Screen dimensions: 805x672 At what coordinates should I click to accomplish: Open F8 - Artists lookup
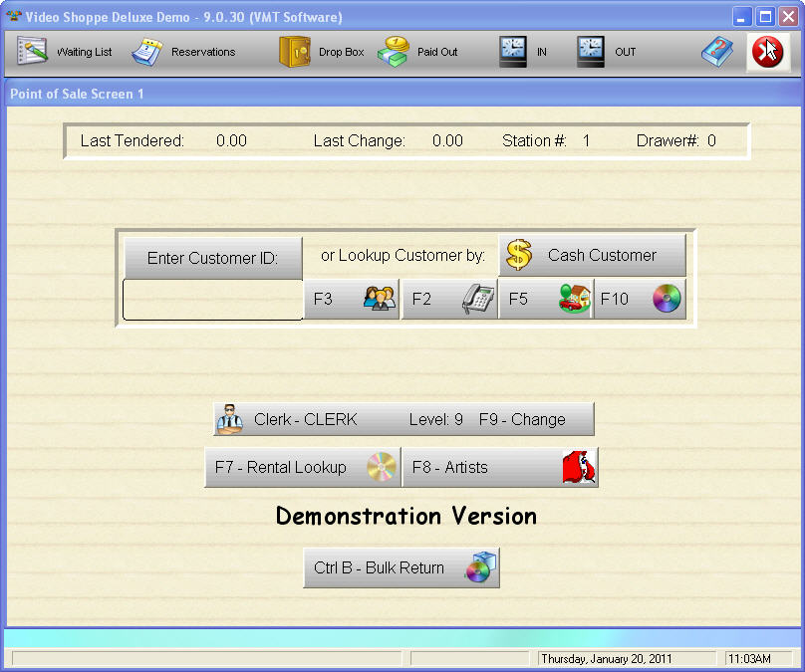coord(500,467)
